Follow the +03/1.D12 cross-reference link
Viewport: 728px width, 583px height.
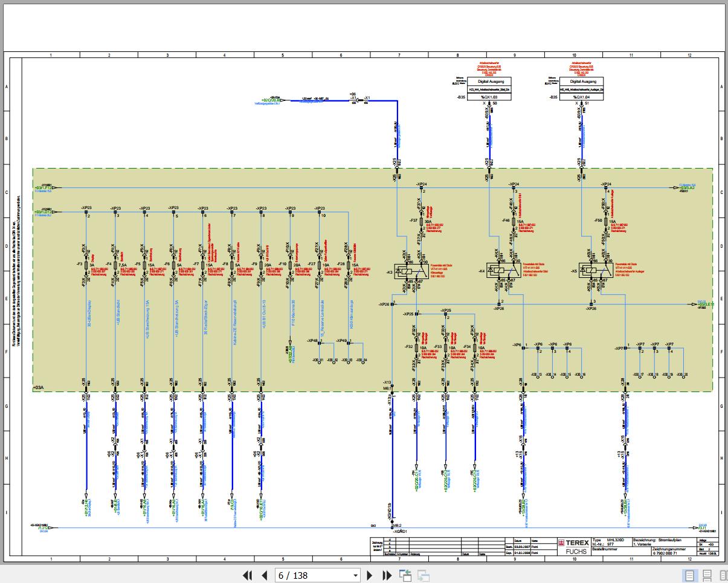(x=42, y=211)
